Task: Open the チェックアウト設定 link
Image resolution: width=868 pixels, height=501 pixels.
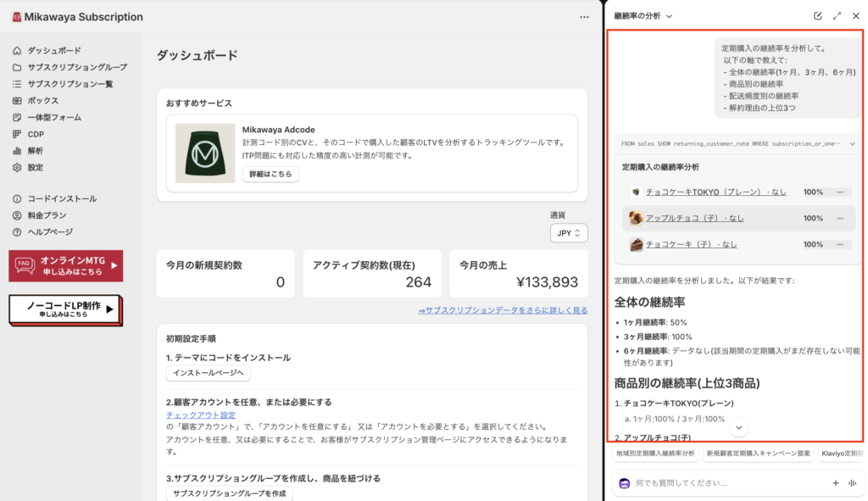Action: pyautogui.click(x=201, y=415)
